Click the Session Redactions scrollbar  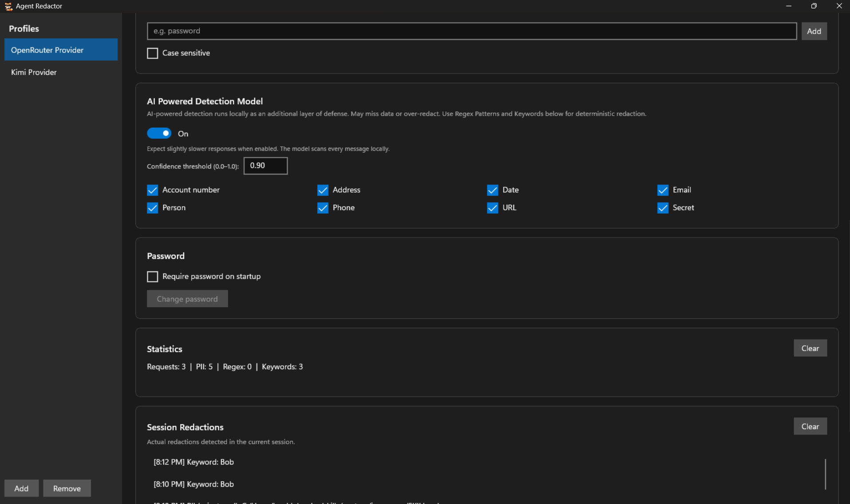click(825, 474)
